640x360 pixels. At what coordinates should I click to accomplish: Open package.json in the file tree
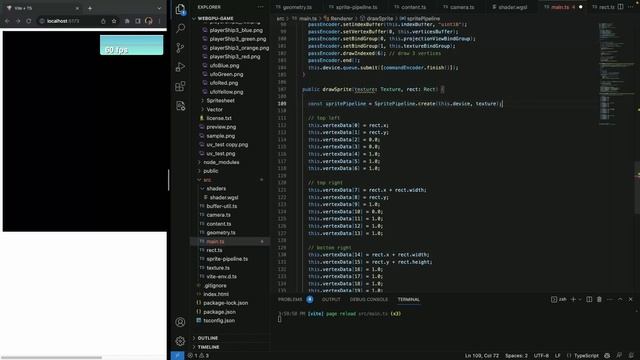coord(219,312)
